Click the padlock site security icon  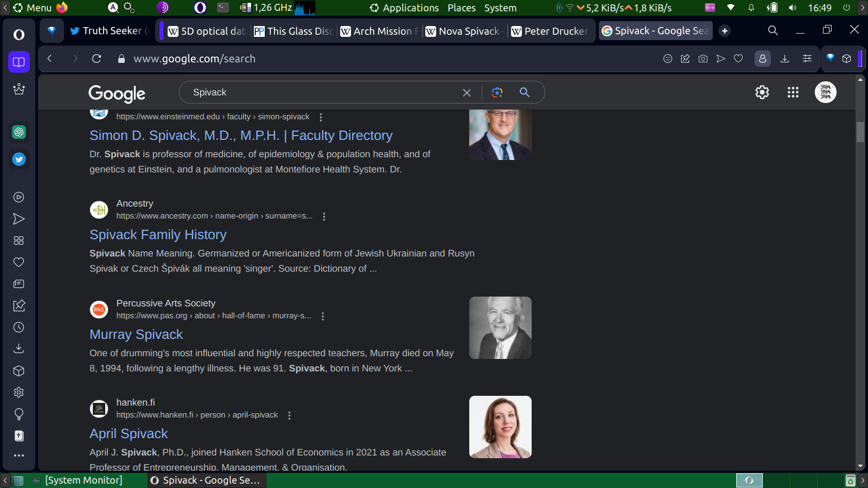click(x=122, y=59)
